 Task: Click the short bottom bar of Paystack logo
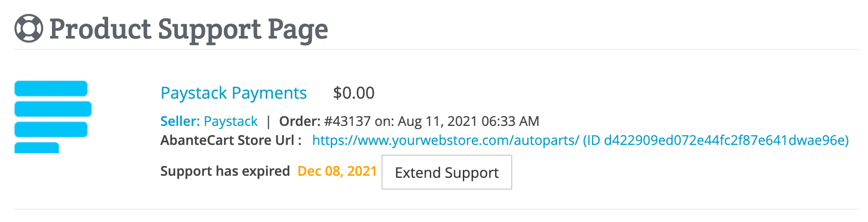click(37, 148)
